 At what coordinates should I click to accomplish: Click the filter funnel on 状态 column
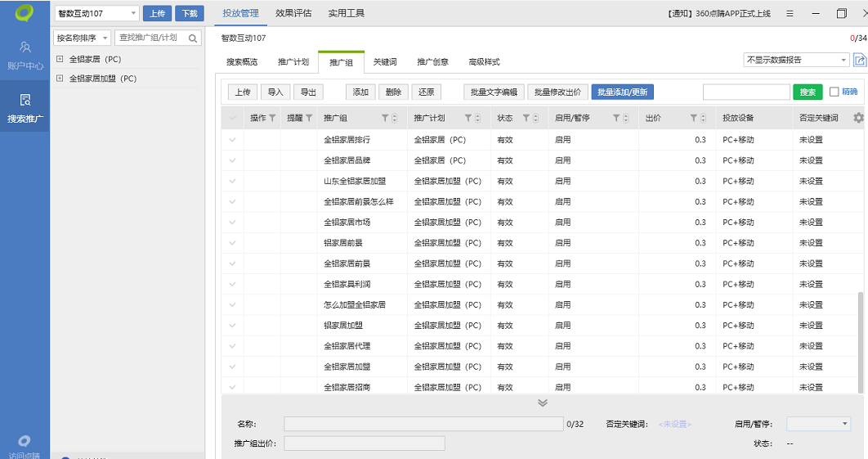[526, 119]
